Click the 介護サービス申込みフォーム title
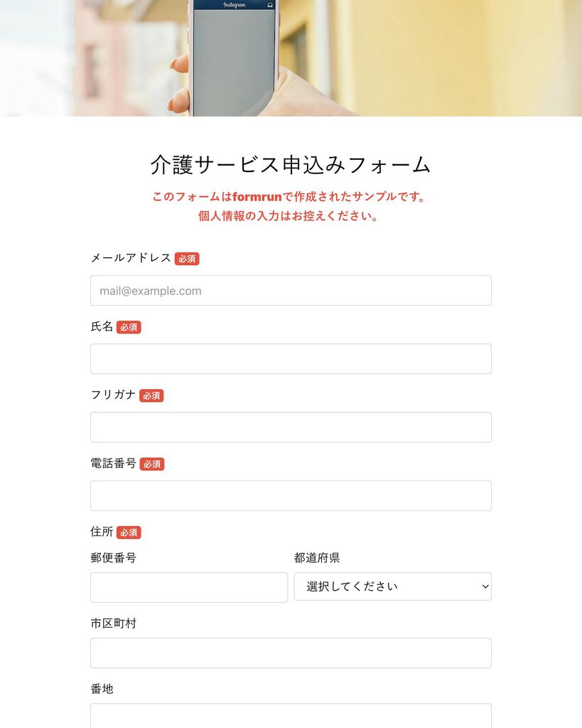Image resolution: width=582 pixels, height=728 pixels. (x=291, y=165)
